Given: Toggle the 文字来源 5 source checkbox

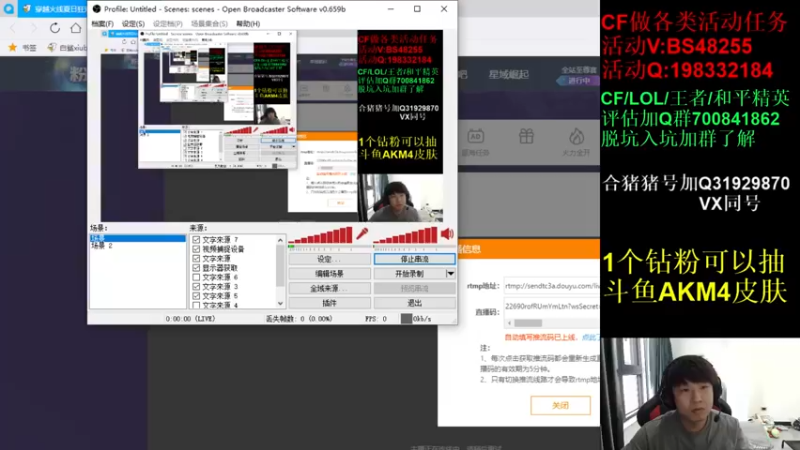Looking at the screenshot, I should click(196, 296).
